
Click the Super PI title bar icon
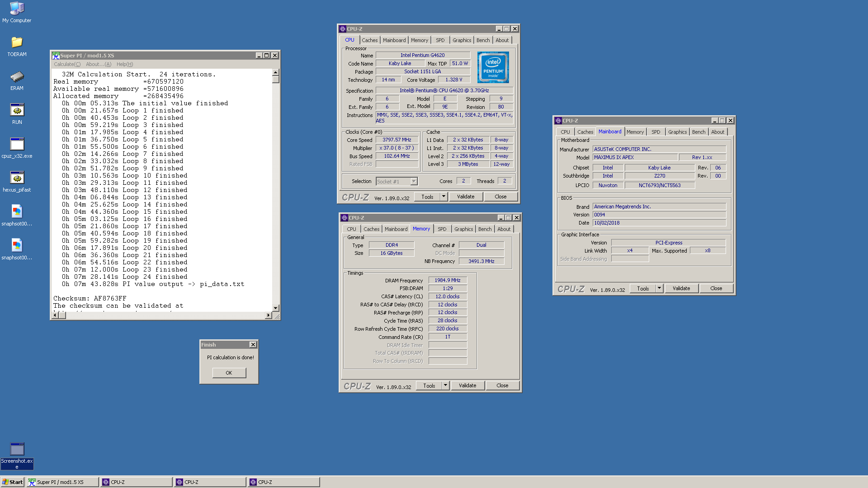click(56, 55)
